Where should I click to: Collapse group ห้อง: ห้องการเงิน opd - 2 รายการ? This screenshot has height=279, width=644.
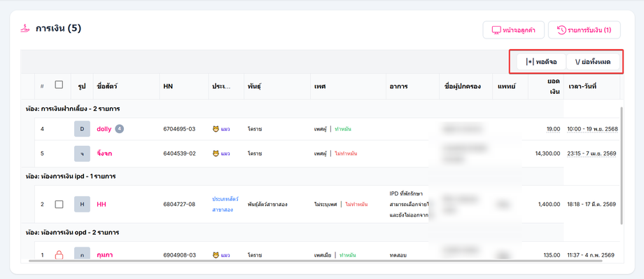click(72, 233)
